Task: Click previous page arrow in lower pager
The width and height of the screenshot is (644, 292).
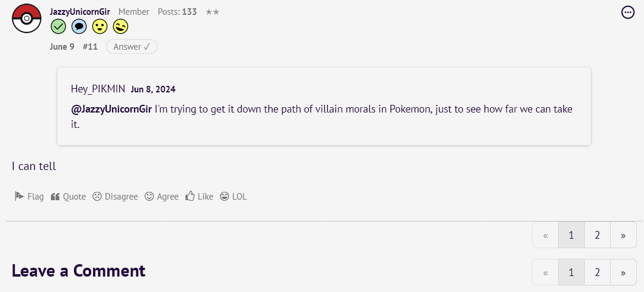Action: tap(546, 272)
